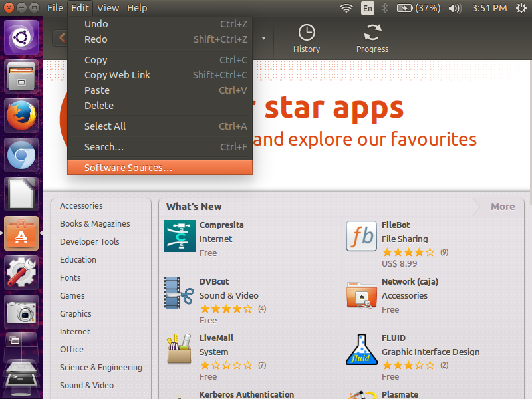The image size is (532, 399).
Task: Open the View menu
Action: (108, 8)
